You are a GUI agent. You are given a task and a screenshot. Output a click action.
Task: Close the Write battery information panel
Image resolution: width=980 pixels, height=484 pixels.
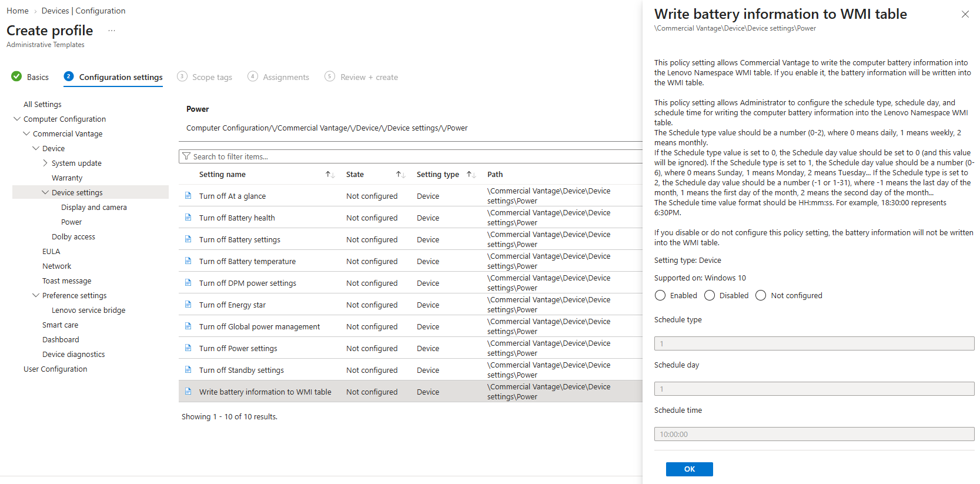pos(965,14)
